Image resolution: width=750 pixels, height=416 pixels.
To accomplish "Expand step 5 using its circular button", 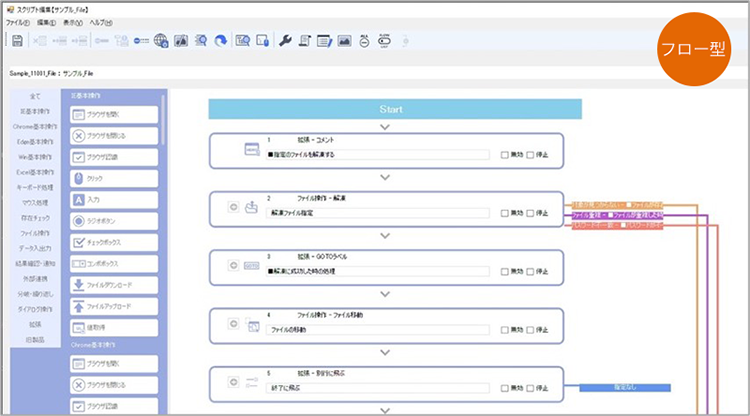I will pos(232,381).
